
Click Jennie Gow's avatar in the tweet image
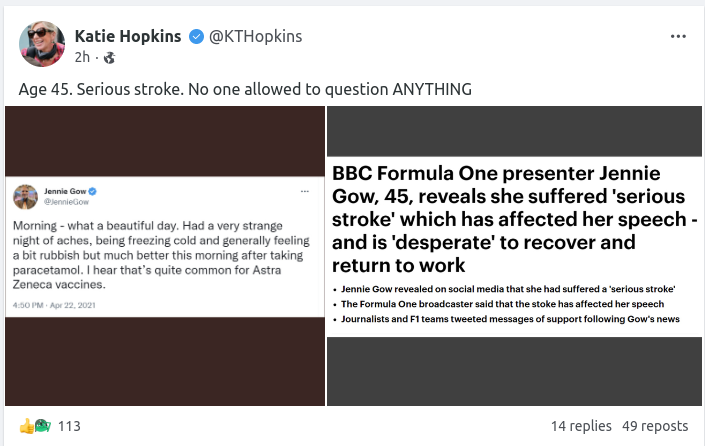[25, 193]
